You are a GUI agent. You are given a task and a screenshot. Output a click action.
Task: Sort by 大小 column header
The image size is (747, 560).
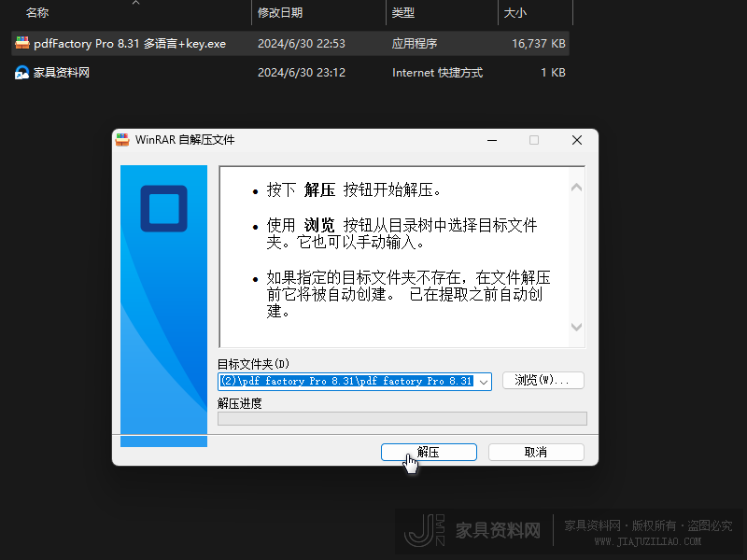click(x=515, y=12)
